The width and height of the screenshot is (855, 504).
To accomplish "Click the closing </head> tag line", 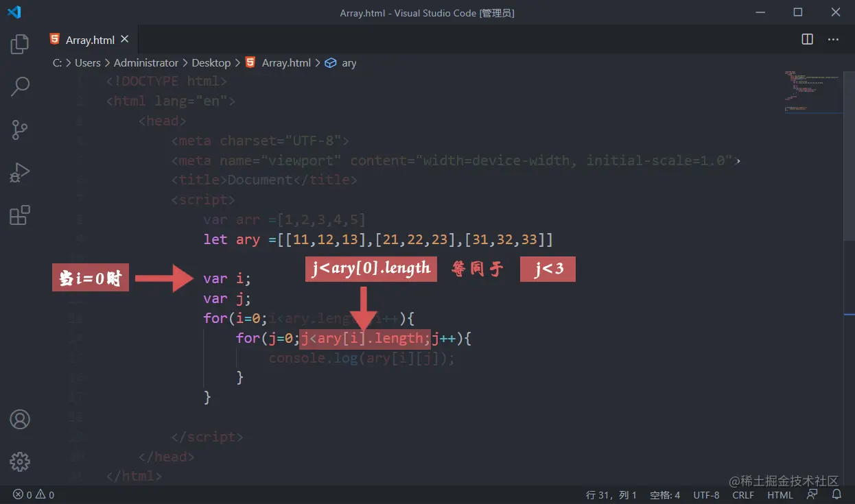I will (167, 456).
